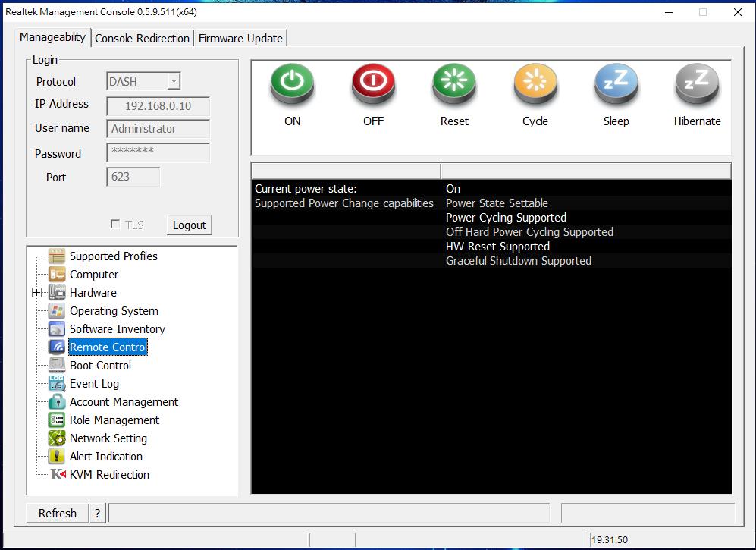Select the Alert Indication icon
Screen dimensions: 756x550
pyautogui.click(x=57, y=457)
